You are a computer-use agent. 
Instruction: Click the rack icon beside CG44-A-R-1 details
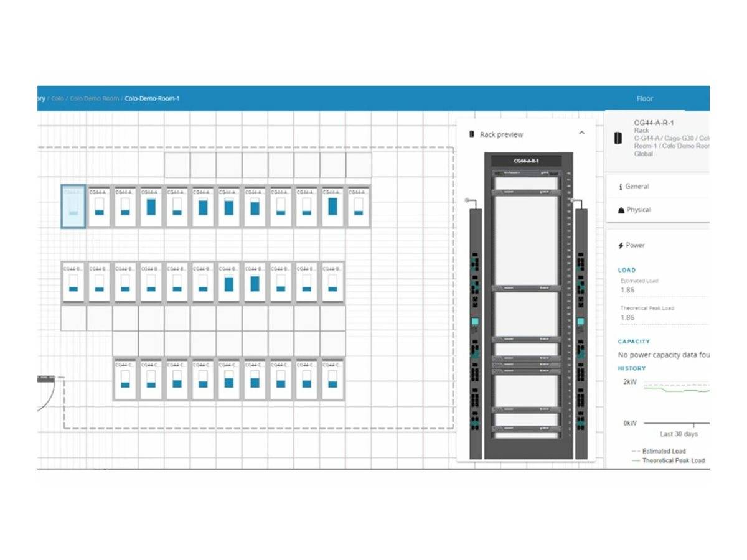pyautogui.click(x=618, y=138)
